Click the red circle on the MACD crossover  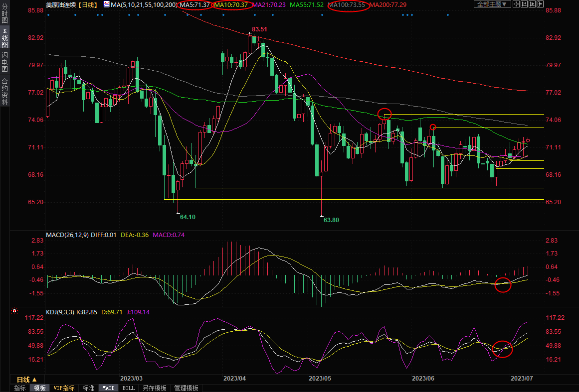(503, 285)
